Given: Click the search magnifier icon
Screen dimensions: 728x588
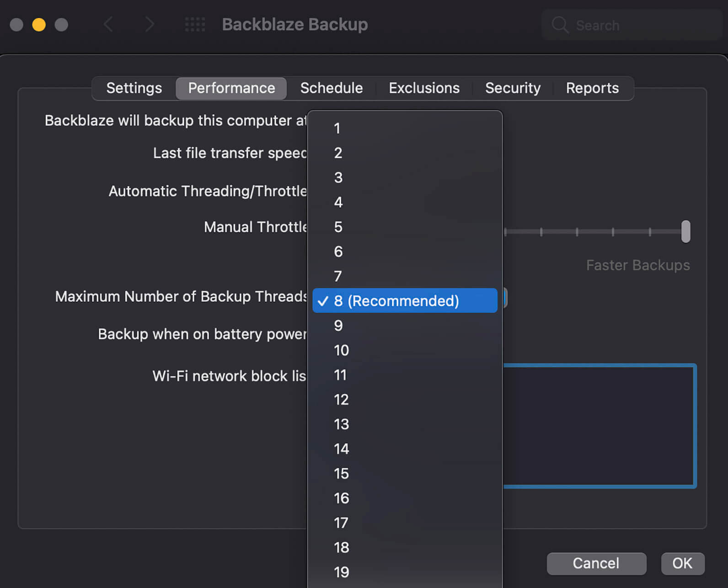Looking at the screenshot, I should (560, 25).
